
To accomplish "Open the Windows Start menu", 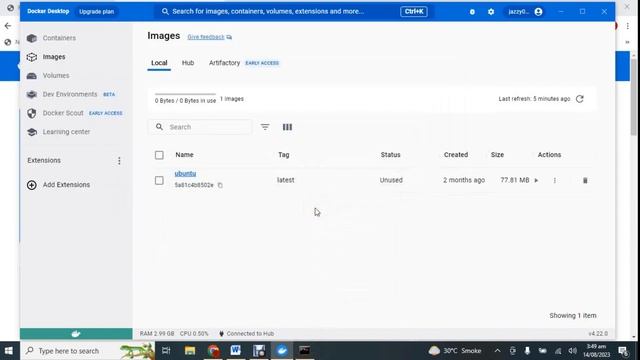I will [9, 351].
